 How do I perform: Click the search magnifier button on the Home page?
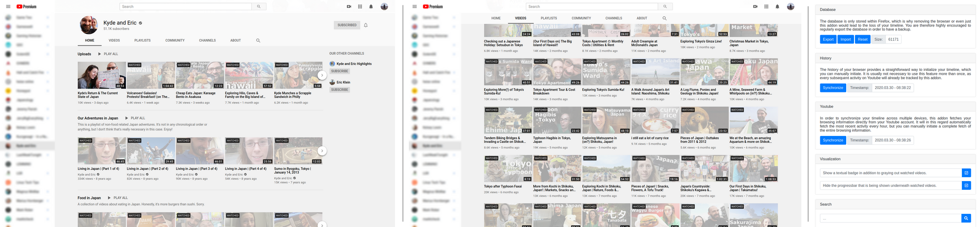pyautogui.click(x=259, y=6)
